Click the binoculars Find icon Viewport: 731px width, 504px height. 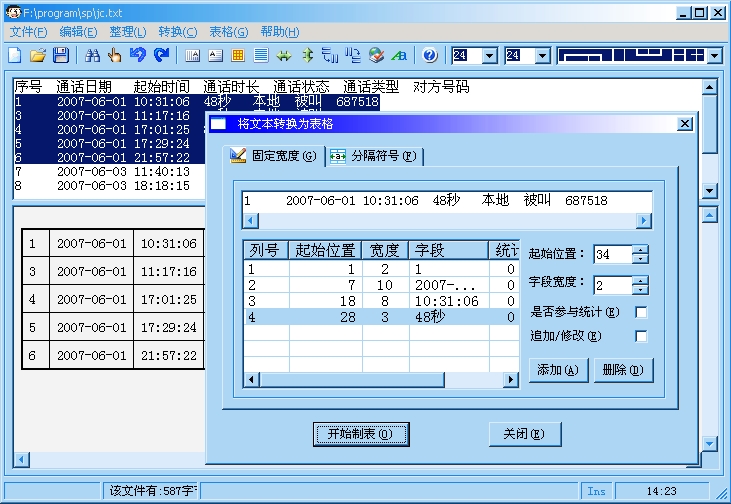(92, 55)
